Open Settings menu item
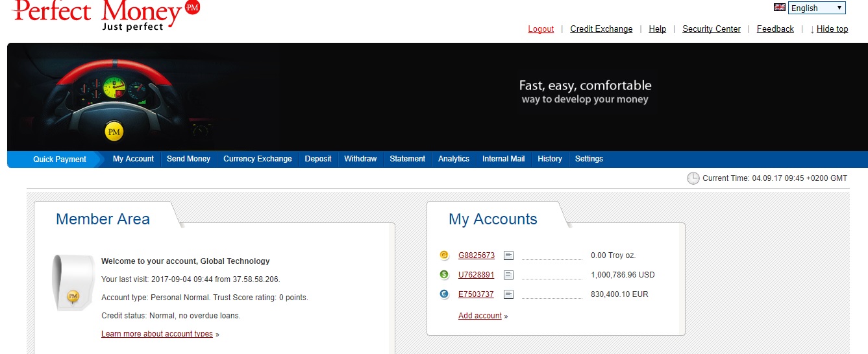The height and width of the screenshot is (354, 868). (589, 159)
